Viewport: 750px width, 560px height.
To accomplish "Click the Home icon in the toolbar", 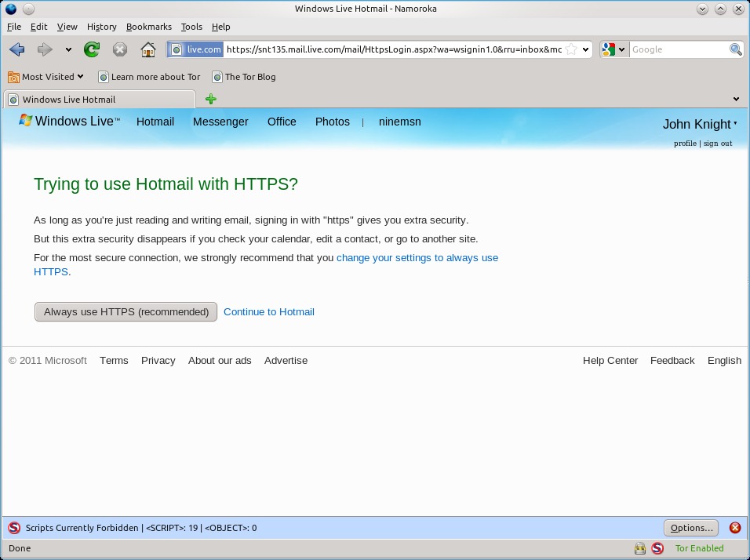I will 147,49.
